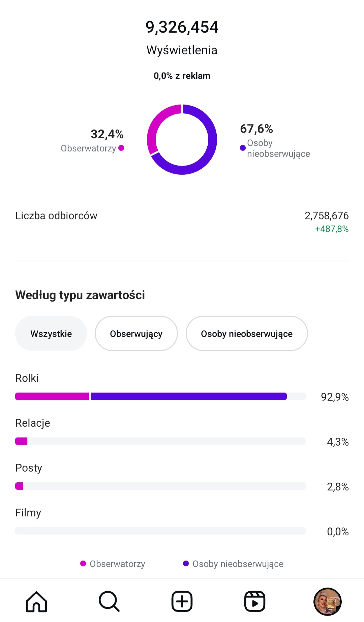Tap the Rolki purple bar segment
The image size is (364, 622).
coord(189,396)
